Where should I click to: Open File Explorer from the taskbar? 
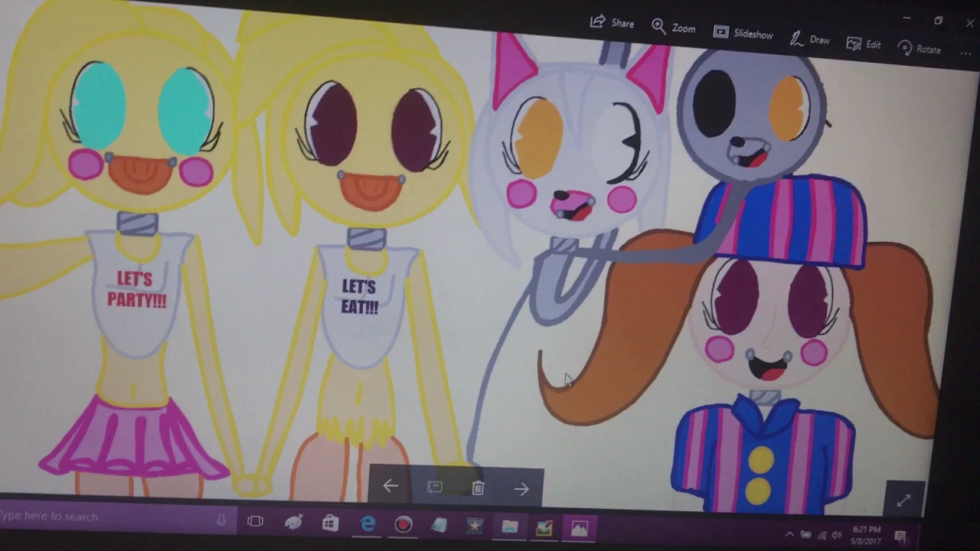click(510, 527)
